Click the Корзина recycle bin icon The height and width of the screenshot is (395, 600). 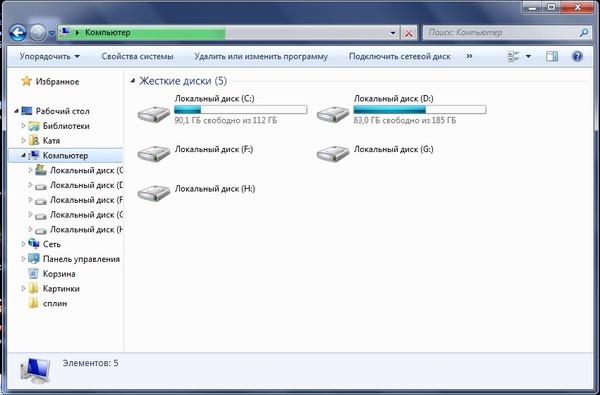pyautogui.click(x=34, y=274)
